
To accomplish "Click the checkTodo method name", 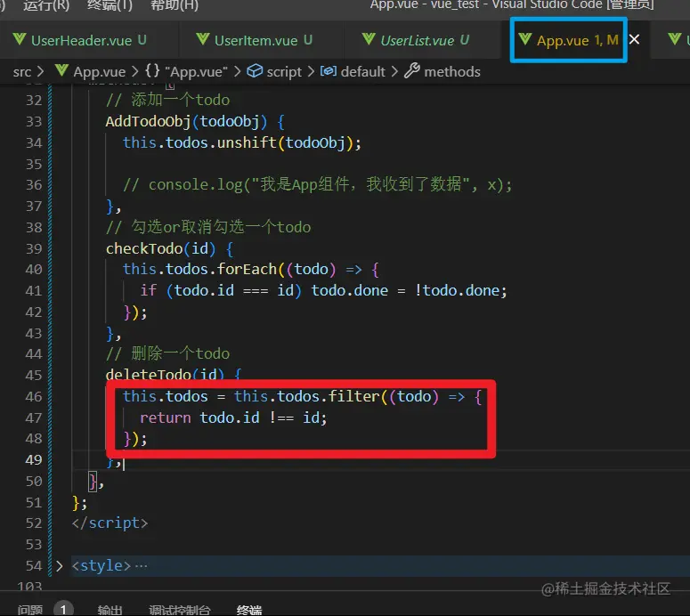I will [144, 249].
